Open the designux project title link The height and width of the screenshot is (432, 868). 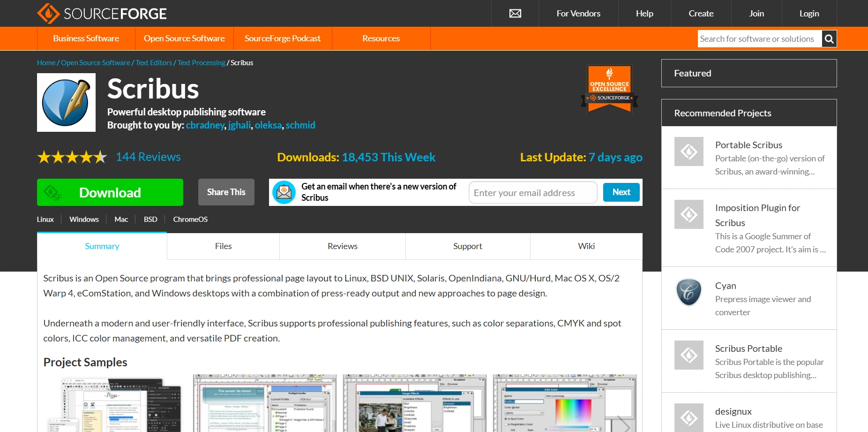click(733, 411)
